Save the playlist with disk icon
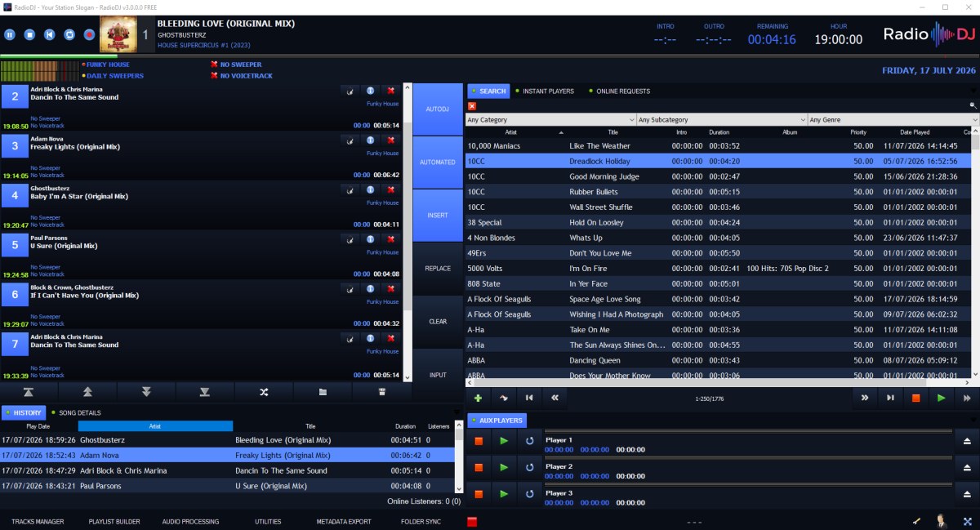 [381, 392]
